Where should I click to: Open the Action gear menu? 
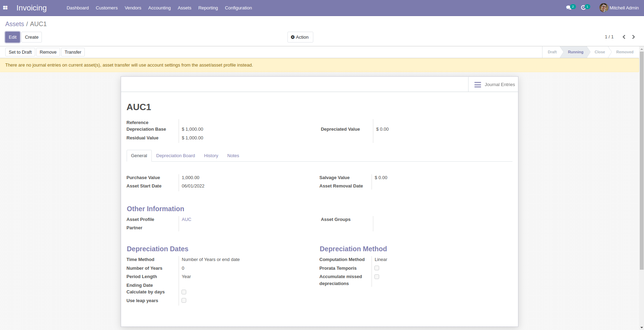tap(300, 37)
